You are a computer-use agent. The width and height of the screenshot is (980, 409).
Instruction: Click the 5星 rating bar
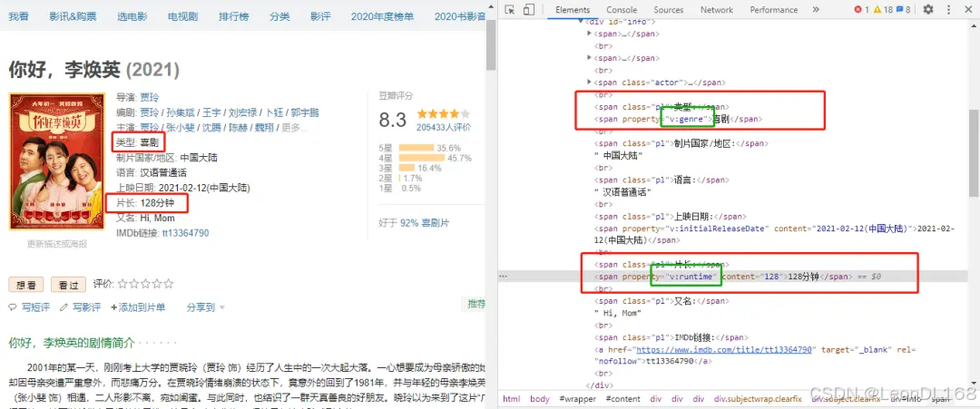click(416, 148)
